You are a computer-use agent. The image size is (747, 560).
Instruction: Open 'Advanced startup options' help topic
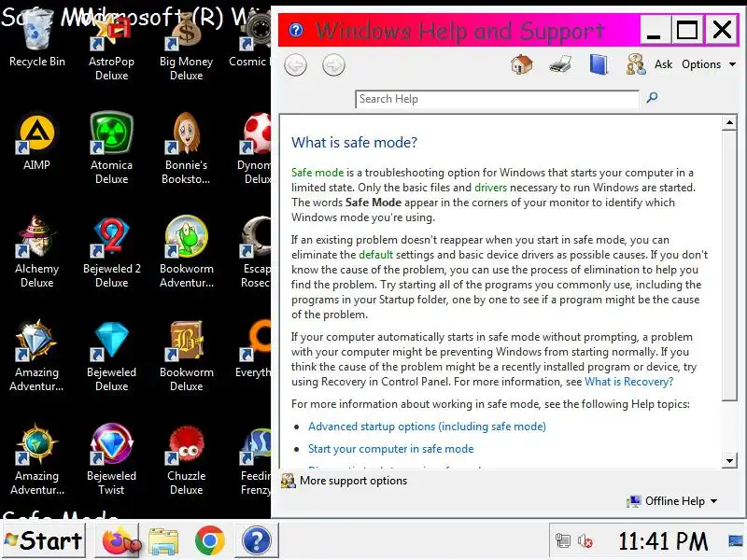427,427
